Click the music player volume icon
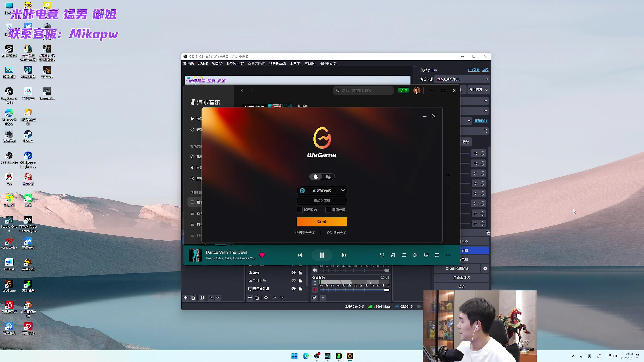644x362 pixels. (415, 255)
